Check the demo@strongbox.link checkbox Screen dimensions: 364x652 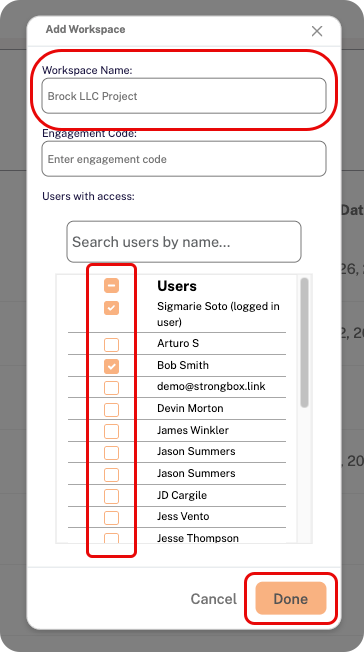111,388
